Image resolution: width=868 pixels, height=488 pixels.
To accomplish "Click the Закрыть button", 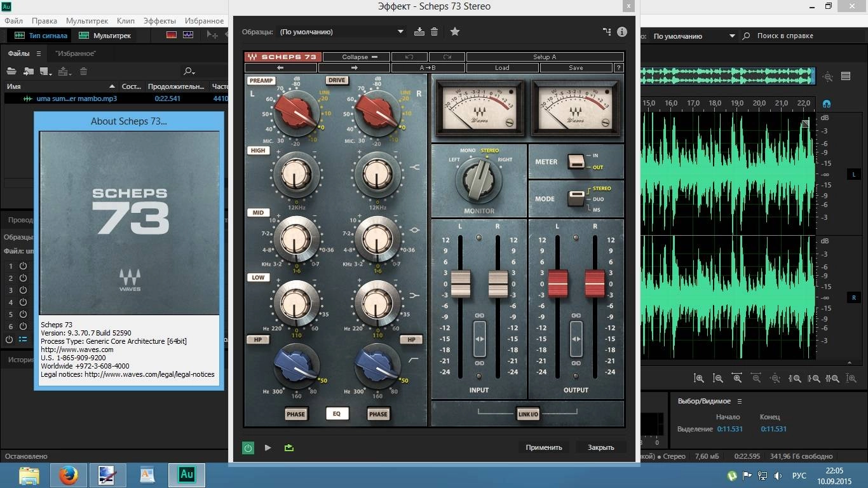I will click(601, 447).
